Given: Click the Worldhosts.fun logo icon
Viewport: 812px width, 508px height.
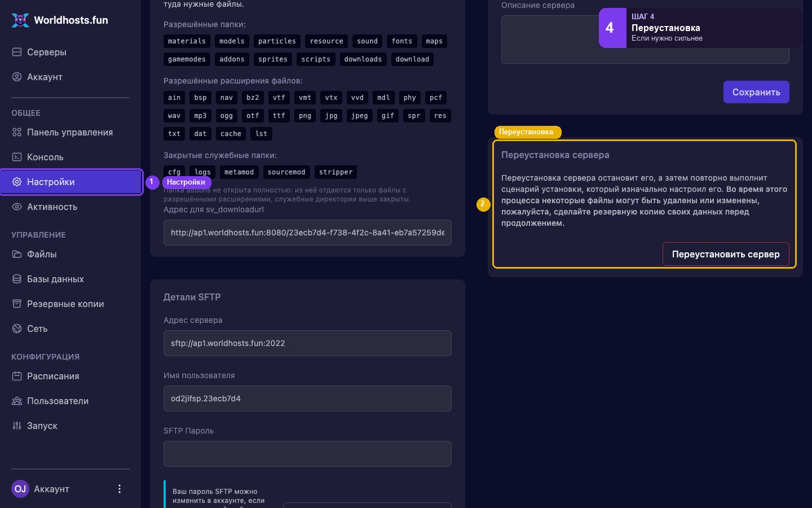Looking at the screenshot, I should [20, 20].
